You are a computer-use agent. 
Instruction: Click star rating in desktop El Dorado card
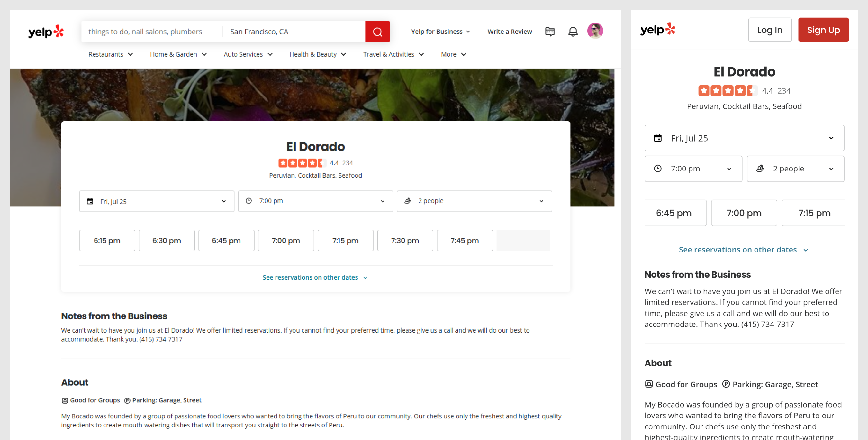tap(302, 163)
